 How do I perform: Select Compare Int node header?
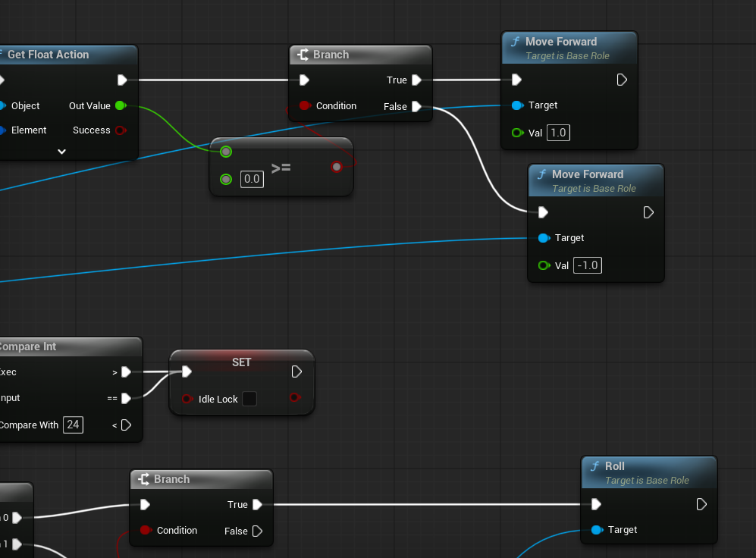pos(71,346)
